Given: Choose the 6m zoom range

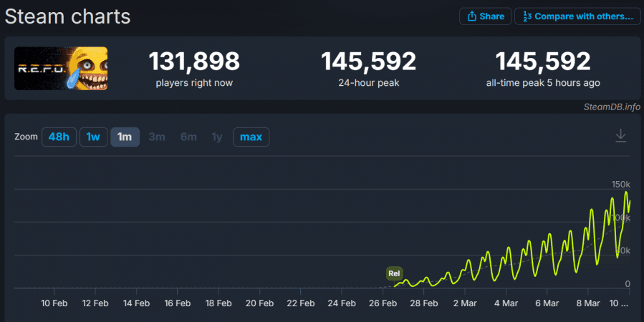Looking at the screenshot, I should click(188, 137).
